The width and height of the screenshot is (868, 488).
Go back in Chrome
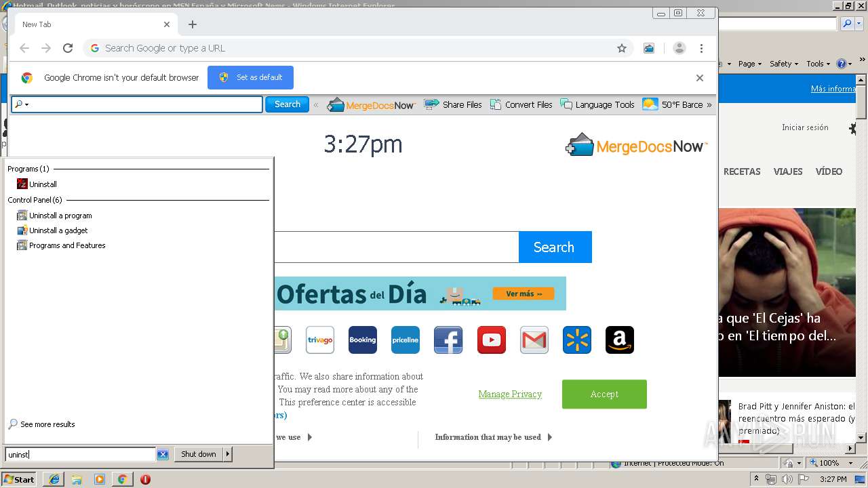[x=24, y=48]
